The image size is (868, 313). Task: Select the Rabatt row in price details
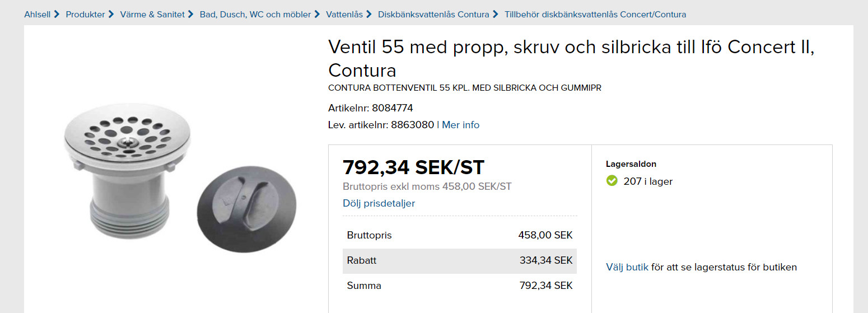(459, 260)
